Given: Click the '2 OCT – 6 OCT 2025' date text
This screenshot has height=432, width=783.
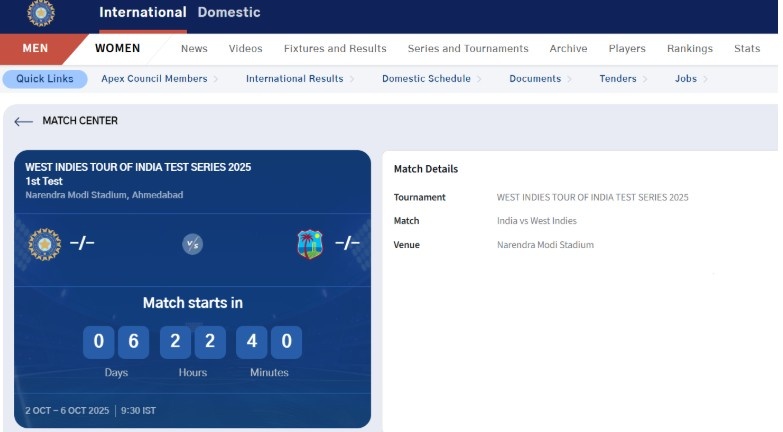Looking at the screenshot, I should 67,411.
